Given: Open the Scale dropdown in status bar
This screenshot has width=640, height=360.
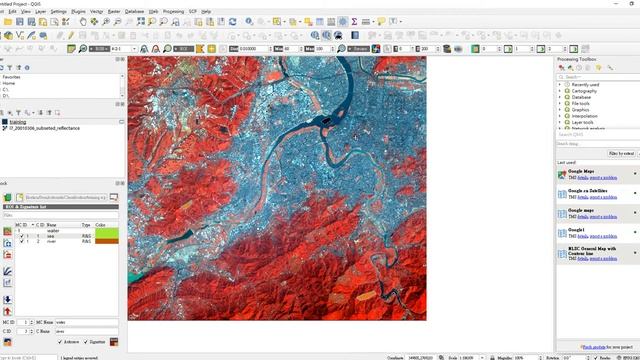Looking at the screenshot, I should pyautogui.click(x=482, y=358).
